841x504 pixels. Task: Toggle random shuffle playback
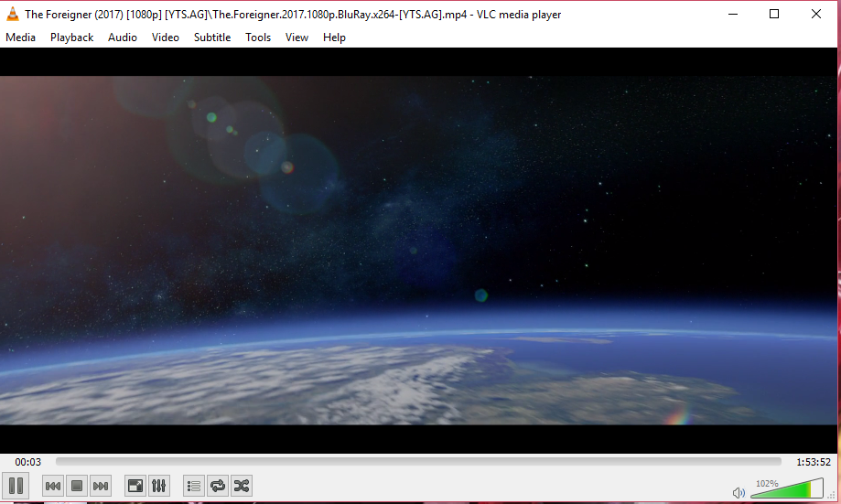coord(242,487)
